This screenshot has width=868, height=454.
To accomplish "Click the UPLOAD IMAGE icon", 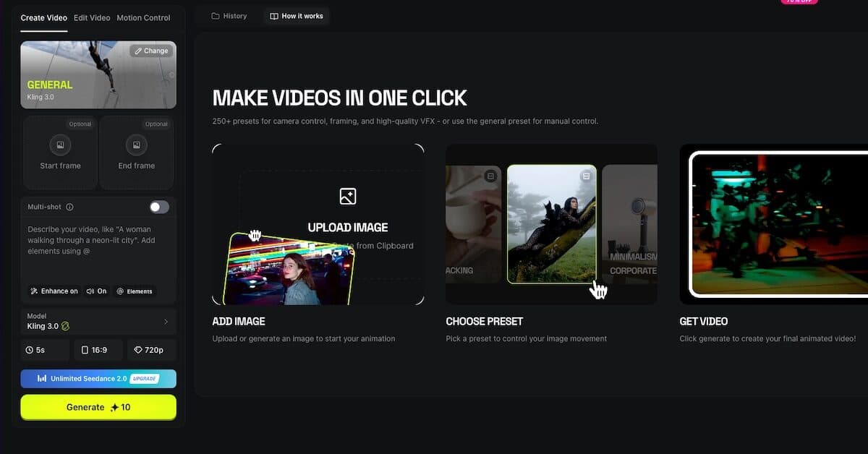I will point(348,196).
